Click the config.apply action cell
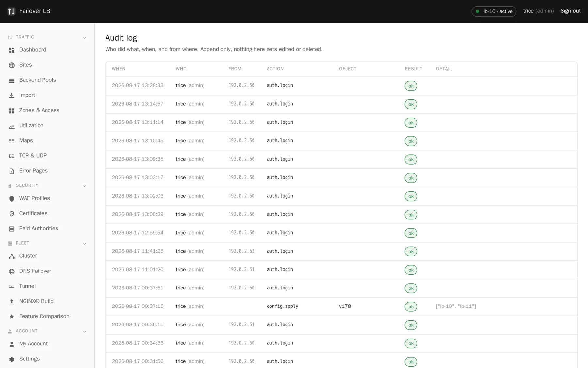Viewport: 588px width, 368px height. (x=282, y=306)
